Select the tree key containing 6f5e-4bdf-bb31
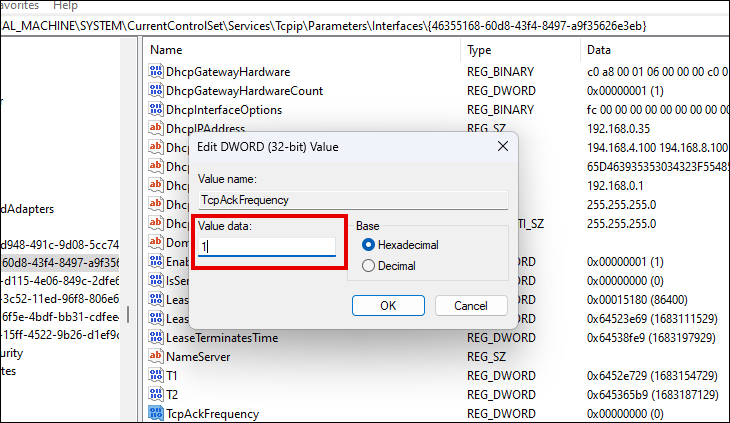 pos(60,317)
